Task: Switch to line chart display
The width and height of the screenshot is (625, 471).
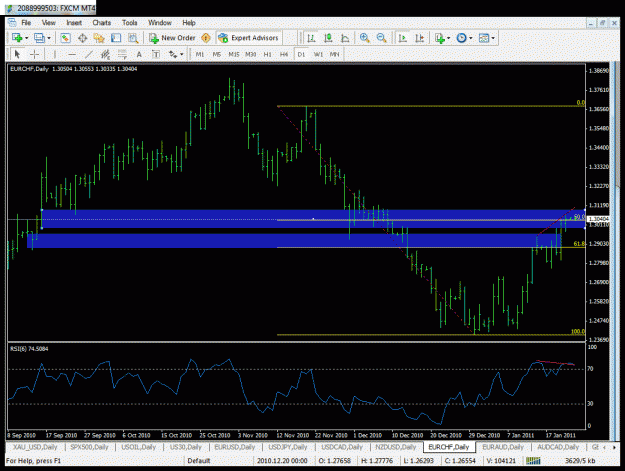Action: tap(345, 38)
